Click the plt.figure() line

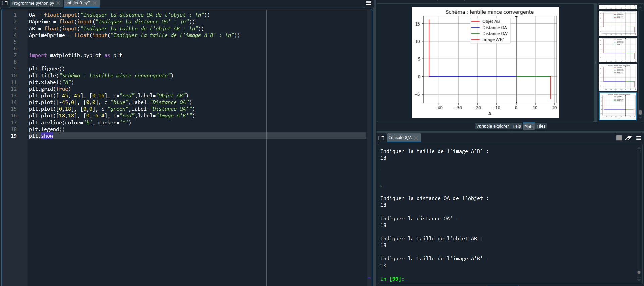click(47, 69)
